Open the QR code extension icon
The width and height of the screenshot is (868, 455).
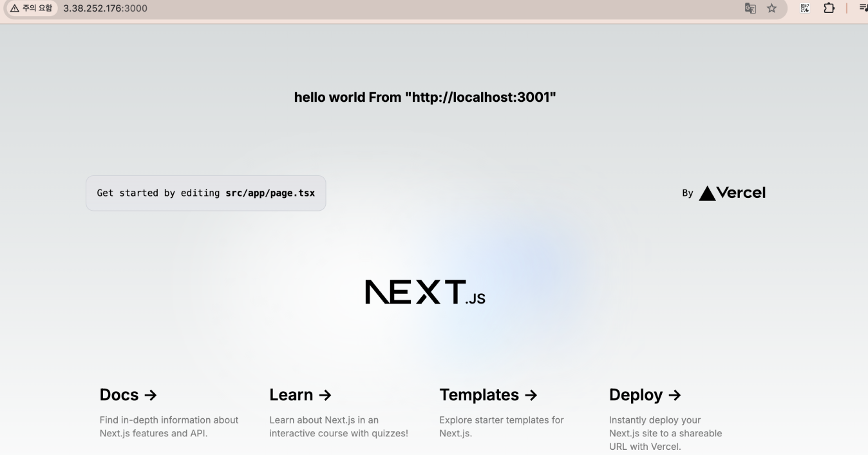click(x=805, y=8)
